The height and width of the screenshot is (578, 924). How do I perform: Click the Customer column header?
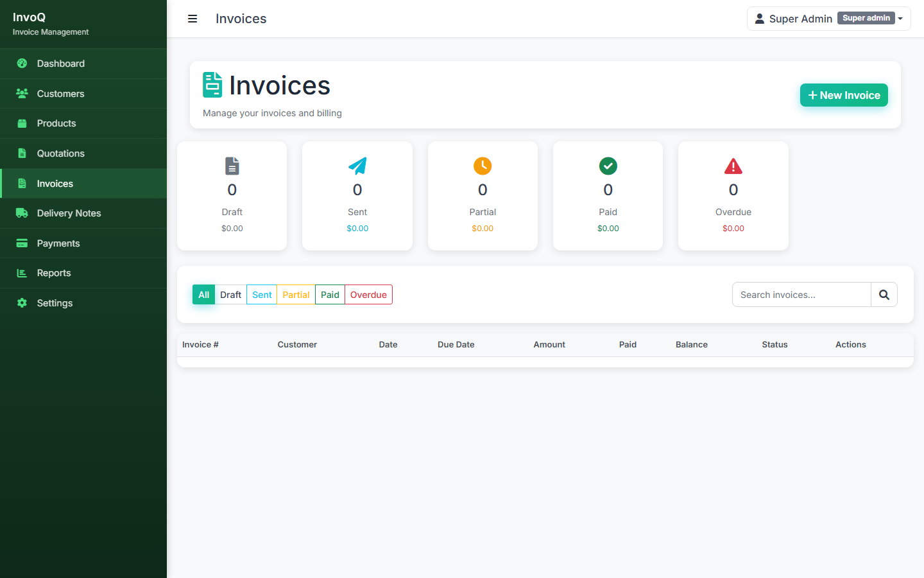[x=297, y=345]
